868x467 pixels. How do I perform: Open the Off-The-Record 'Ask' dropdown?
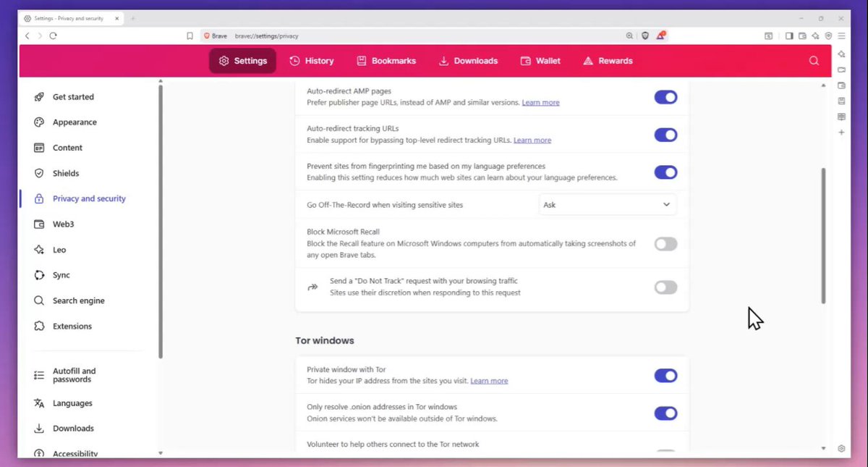tap(608, 205)
